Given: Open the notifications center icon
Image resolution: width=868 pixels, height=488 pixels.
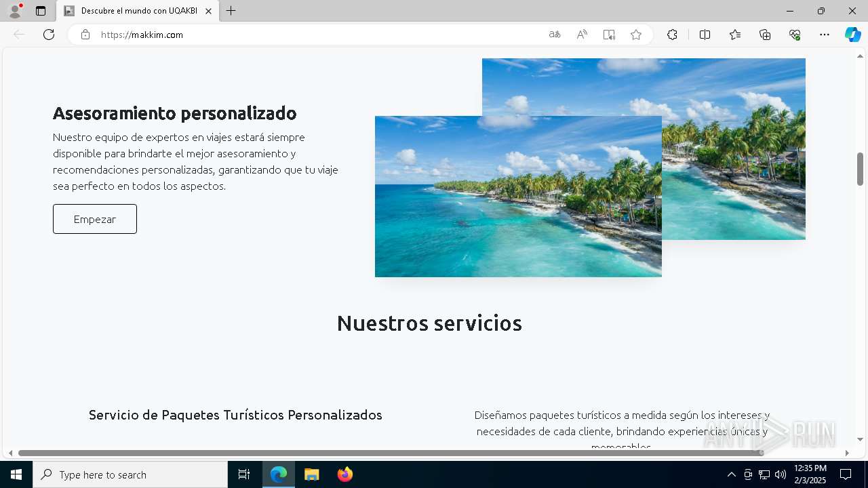Looking at the screenshot, I should coord(846,474).
